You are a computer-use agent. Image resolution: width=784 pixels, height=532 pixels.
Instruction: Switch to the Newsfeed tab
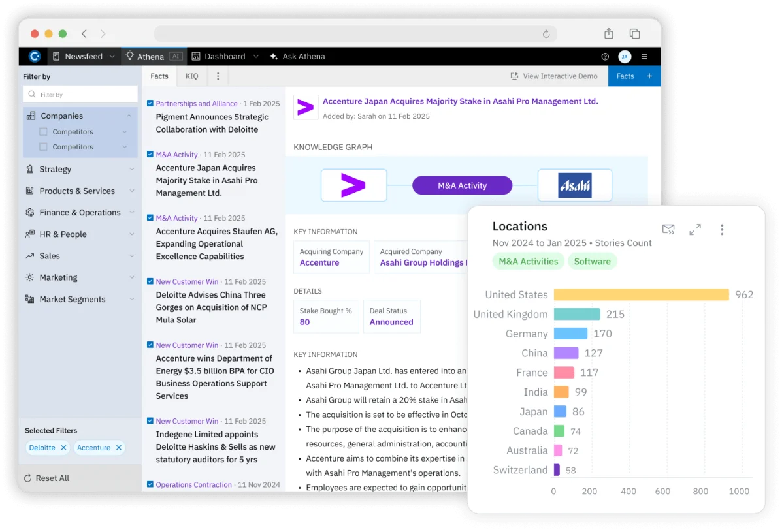(x=84, y=56)
